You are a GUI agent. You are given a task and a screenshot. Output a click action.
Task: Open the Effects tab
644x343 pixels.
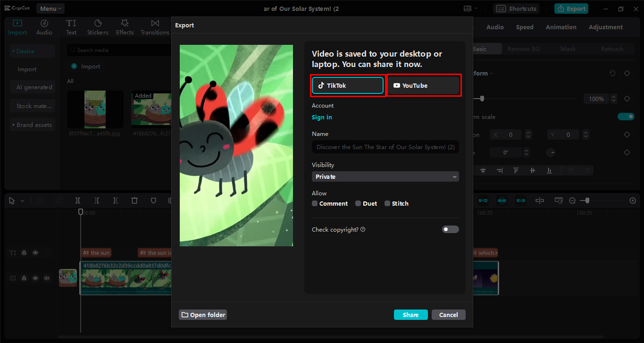click(x=125, y=27)
